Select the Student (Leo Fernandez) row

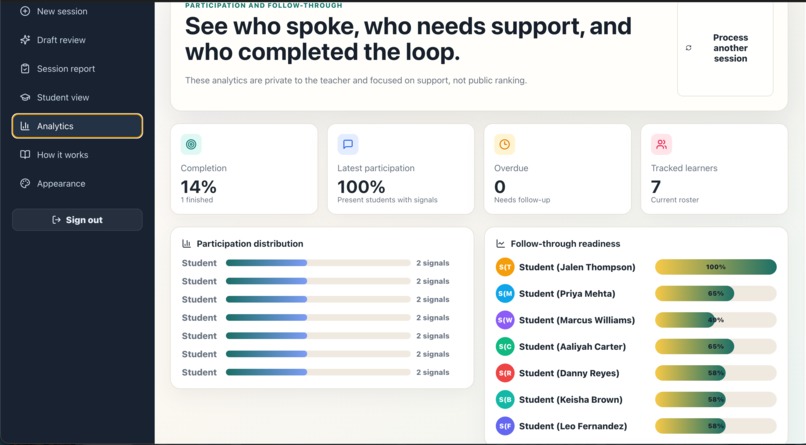[x=636, y=426]
